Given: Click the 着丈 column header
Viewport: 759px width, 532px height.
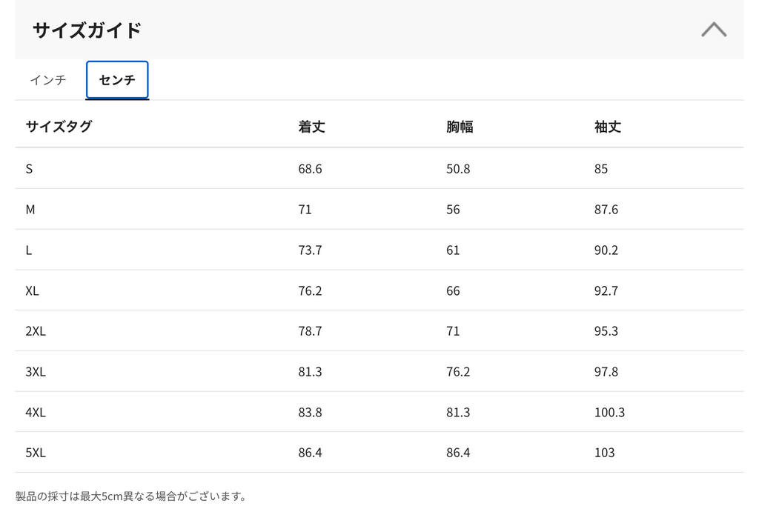Looking at the screenshot, I should click(311, 127).
